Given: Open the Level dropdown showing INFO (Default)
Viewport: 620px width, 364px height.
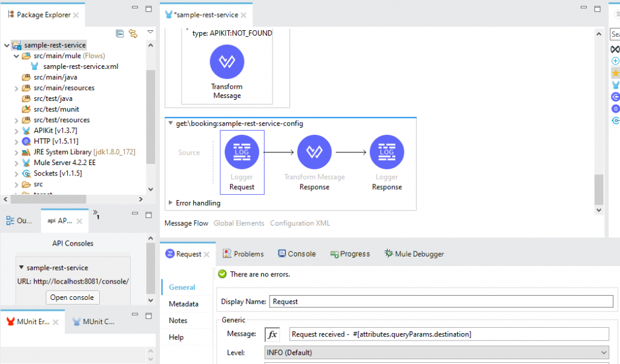Looking at the screenshot, I should click(x=436, y=351).
